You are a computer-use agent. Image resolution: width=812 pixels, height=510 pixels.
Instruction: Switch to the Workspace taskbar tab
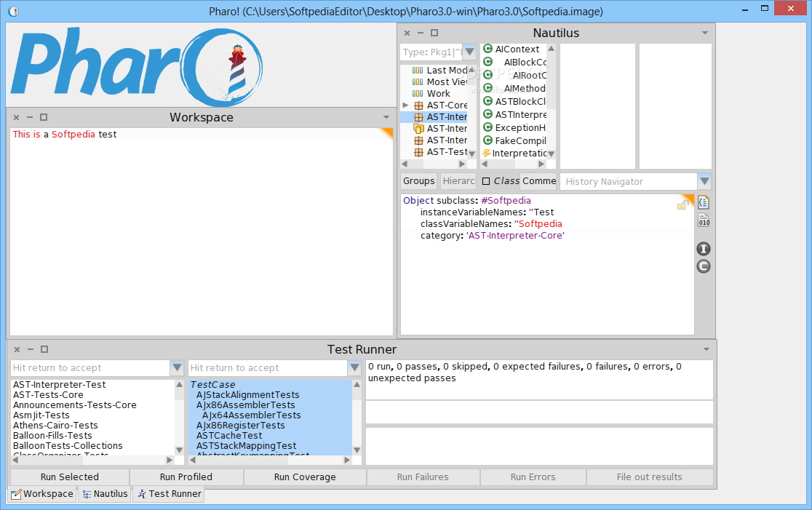42,494
